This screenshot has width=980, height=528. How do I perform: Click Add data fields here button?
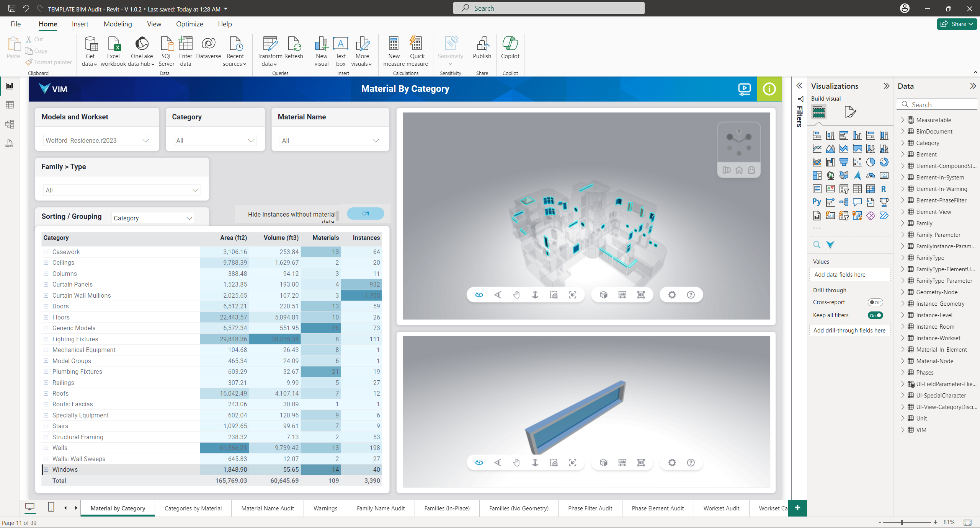click(x=849, y=274)
